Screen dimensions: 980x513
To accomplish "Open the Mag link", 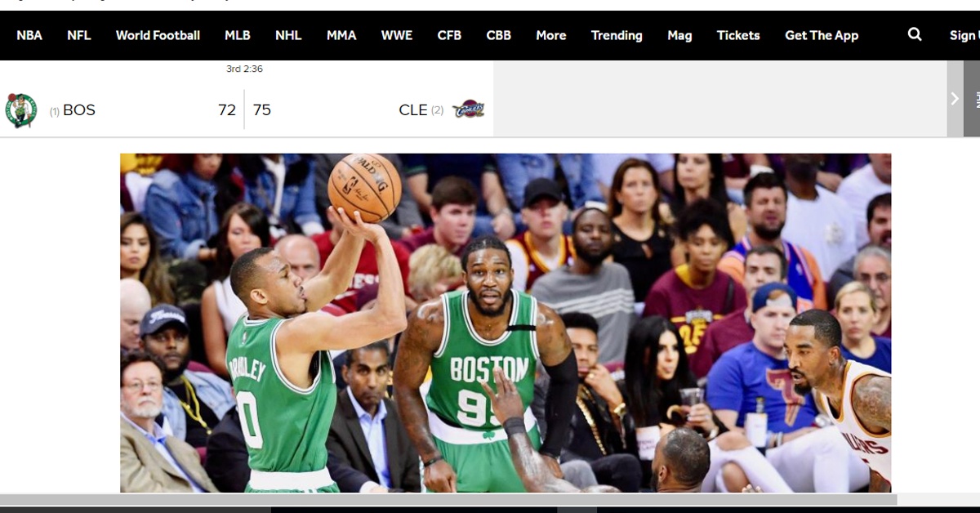I will click(x=679, y=35).
